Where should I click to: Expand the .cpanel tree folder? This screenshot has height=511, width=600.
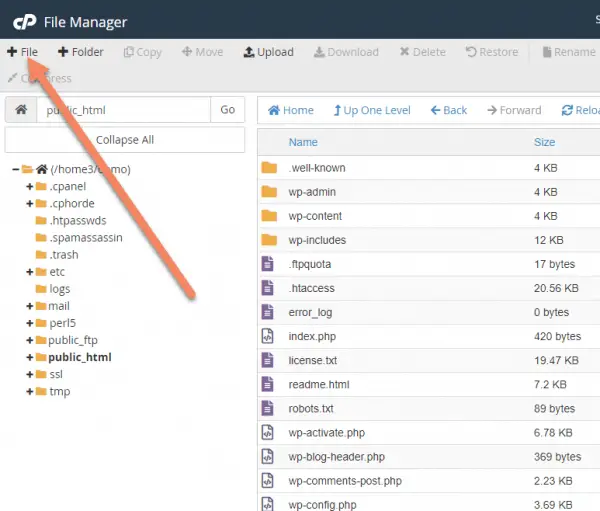point(29,186)
